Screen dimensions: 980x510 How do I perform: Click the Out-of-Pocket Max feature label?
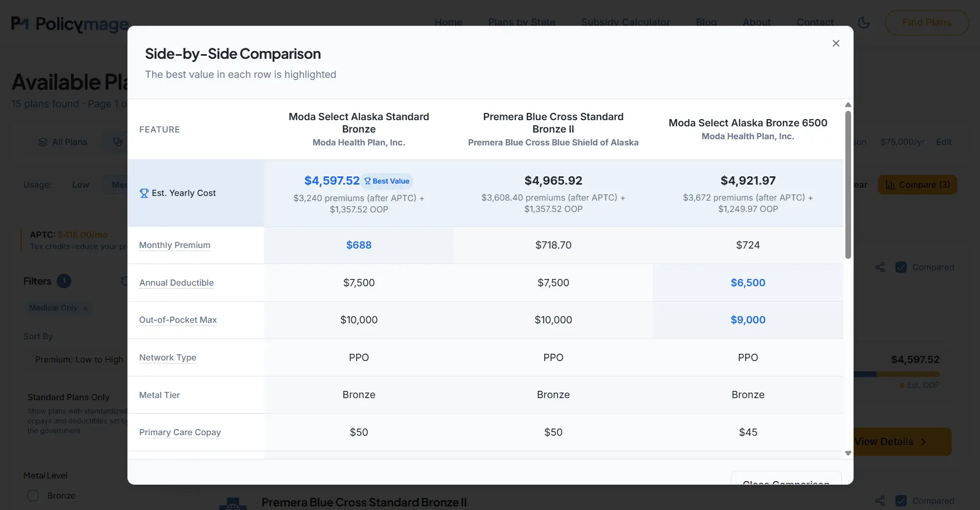[178, 320]
